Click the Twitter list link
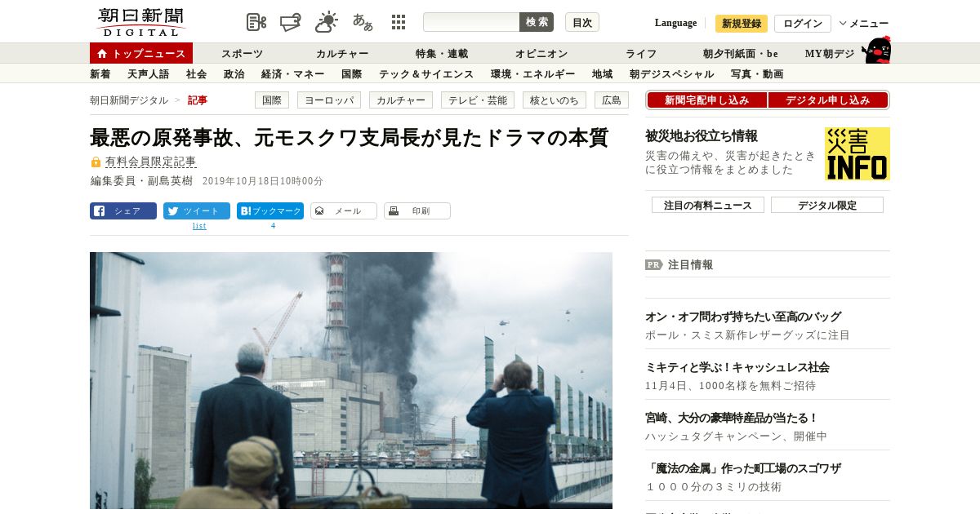This screenshot has width=980, height=514. tap(199, 226)
